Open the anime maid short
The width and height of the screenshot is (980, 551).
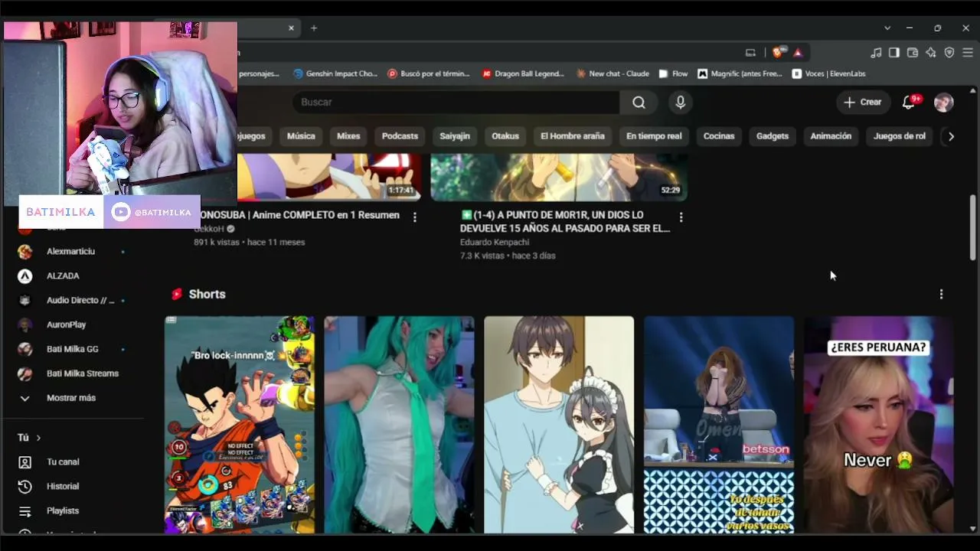click(x=559, y=425)
